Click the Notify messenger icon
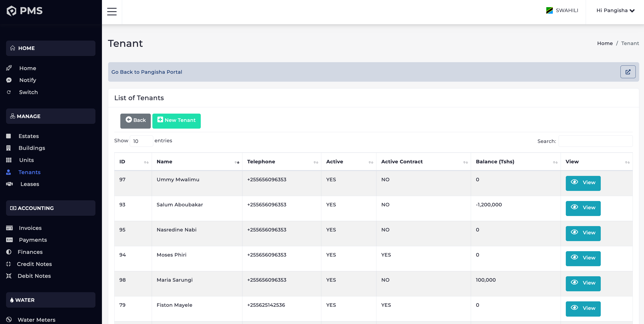 coord(9,80)
